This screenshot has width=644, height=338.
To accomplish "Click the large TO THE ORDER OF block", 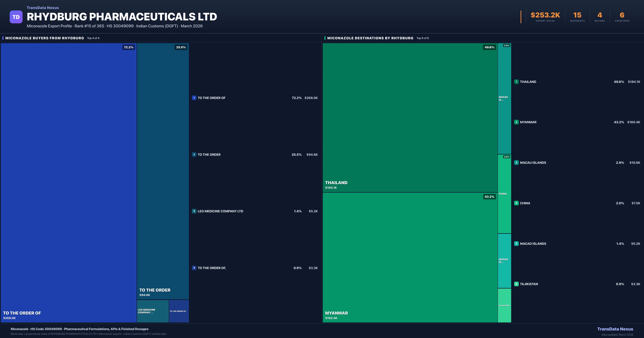I will click(x=69, y=183).
